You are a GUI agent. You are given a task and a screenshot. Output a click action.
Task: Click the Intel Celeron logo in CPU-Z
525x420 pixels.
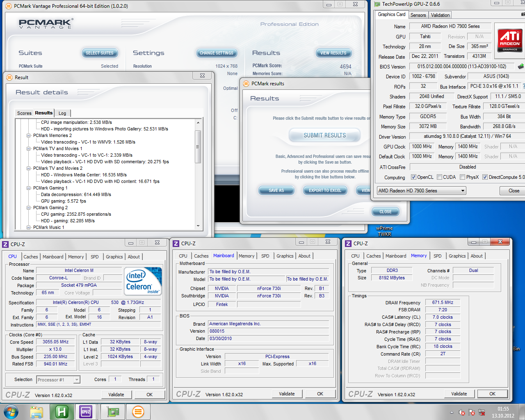pyautogui.click(x=143, y=281)
